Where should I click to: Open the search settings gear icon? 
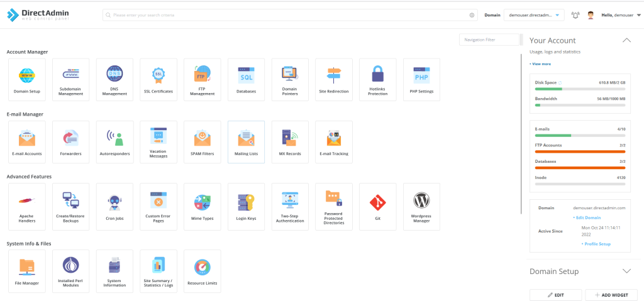[x=472, y=15]
